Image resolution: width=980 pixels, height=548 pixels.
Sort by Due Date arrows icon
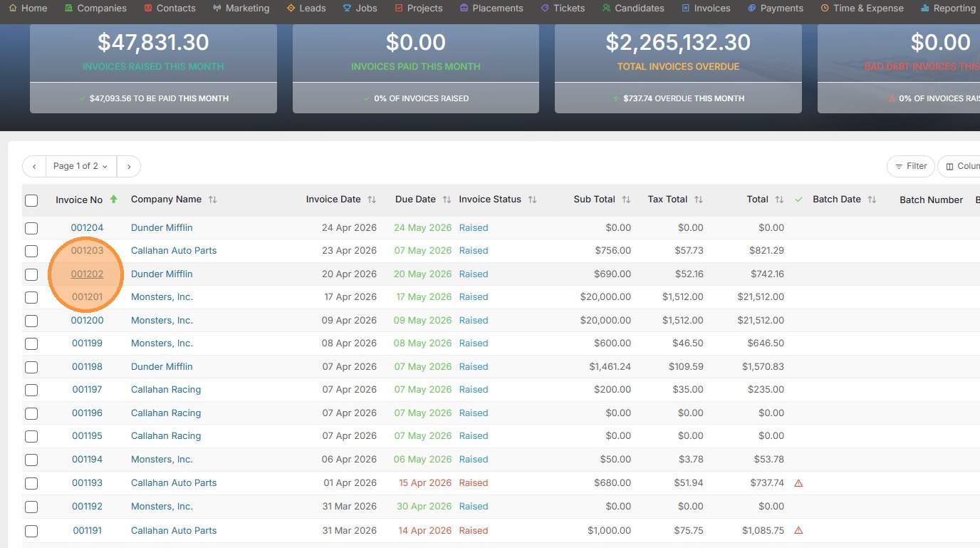pos(447,200)
